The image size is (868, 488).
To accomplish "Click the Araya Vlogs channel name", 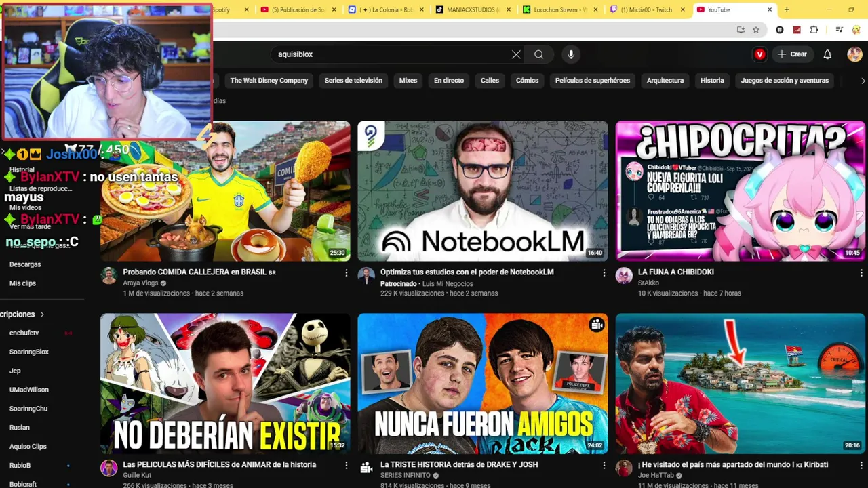I will pyautogui.click(x=140, y=283).
